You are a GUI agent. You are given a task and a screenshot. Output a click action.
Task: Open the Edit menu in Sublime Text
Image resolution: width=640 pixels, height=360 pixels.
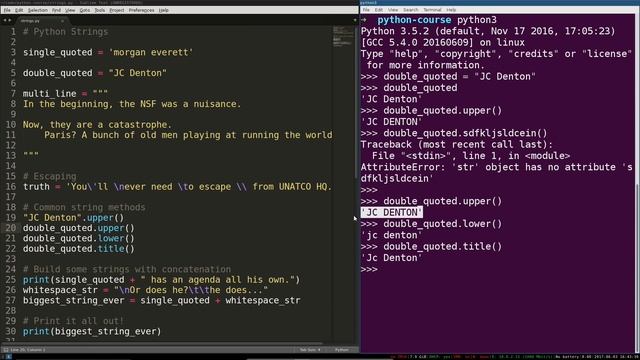pyautogui.click(x=19, y=10)
